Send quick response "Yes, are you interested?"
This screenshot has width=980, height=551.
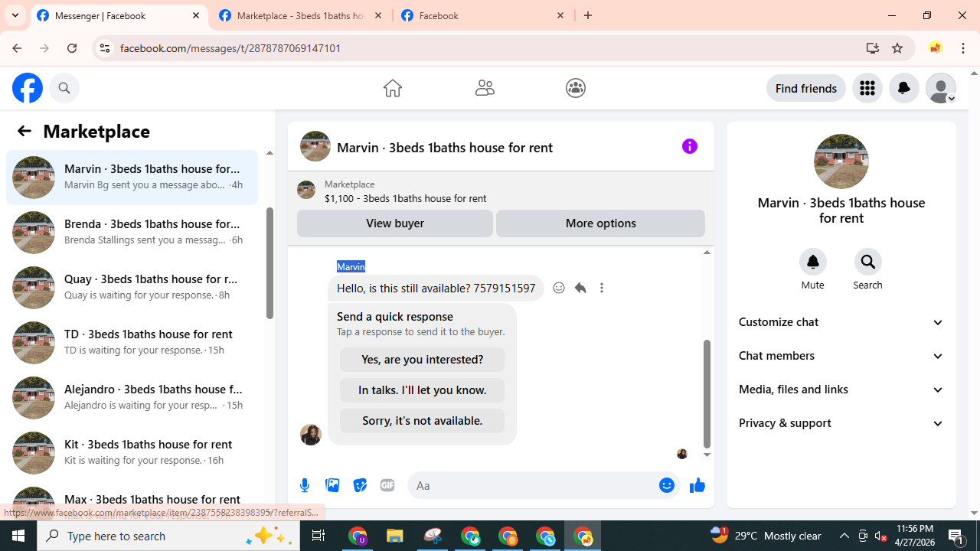(423, 360)
